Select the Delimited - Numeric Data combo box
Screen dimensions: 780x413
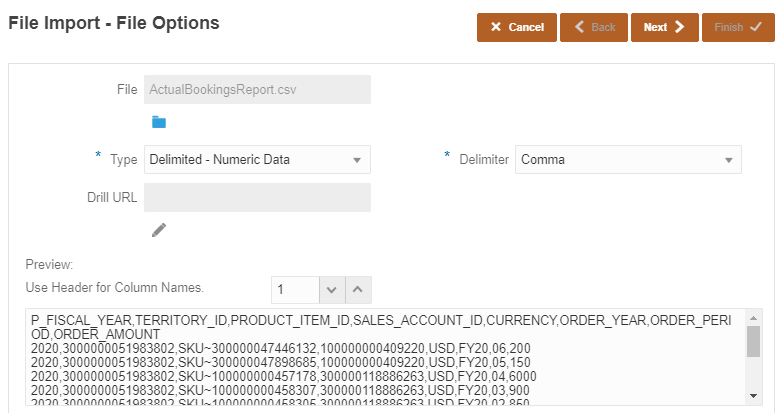(x=245, y=160)
